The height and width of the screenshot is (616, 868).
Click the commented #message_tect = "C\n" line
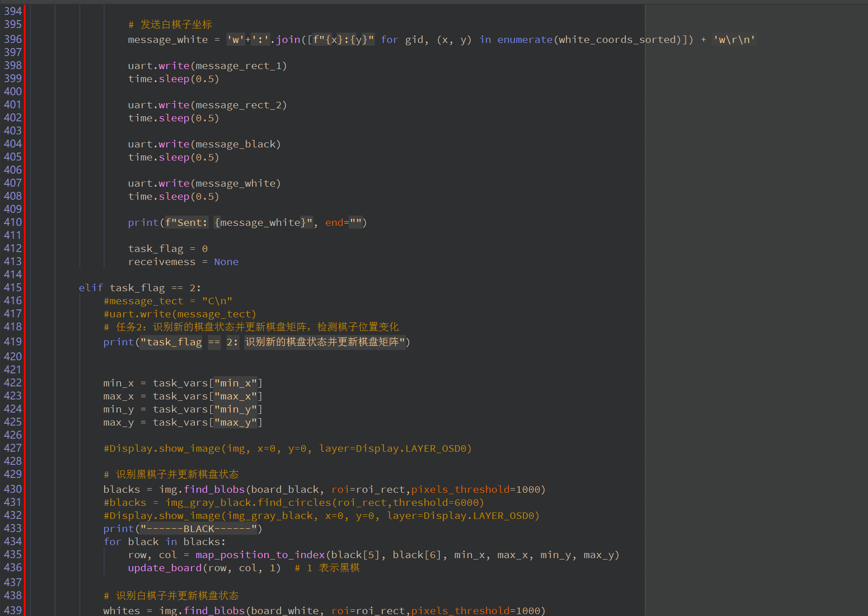click(x=168, y=301)
